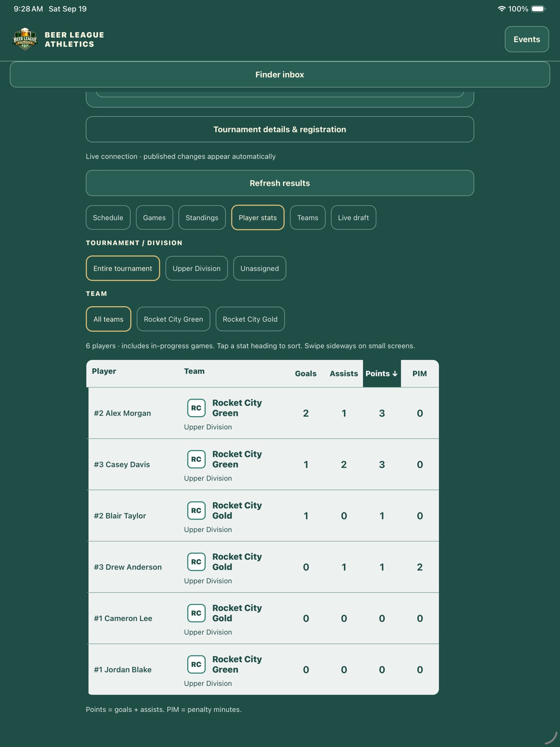Screen dimensions: 560x747
Task: Tap the Player column heading
Action: coord(104,371)
